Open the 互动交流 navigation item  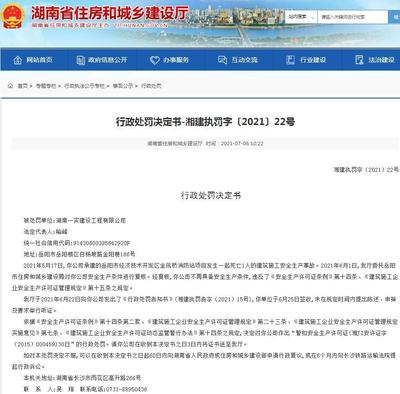pos(238,60)
